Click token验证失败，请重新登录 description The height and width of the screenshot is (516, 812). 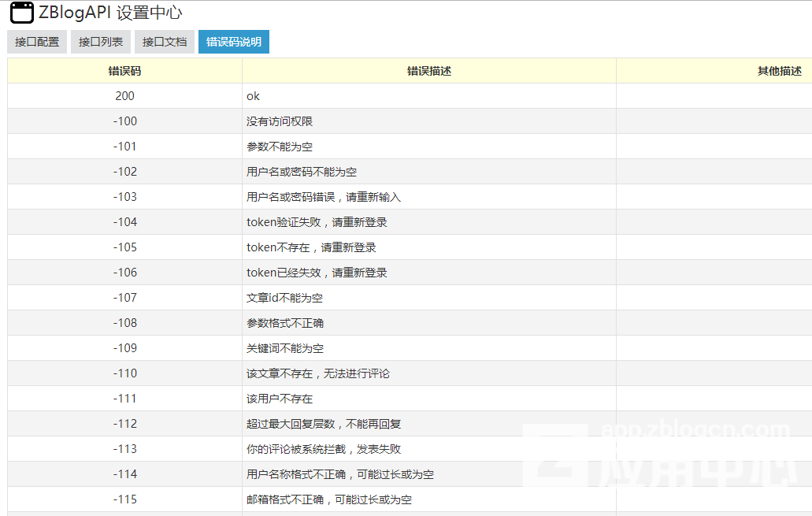[x=317, y=222]
